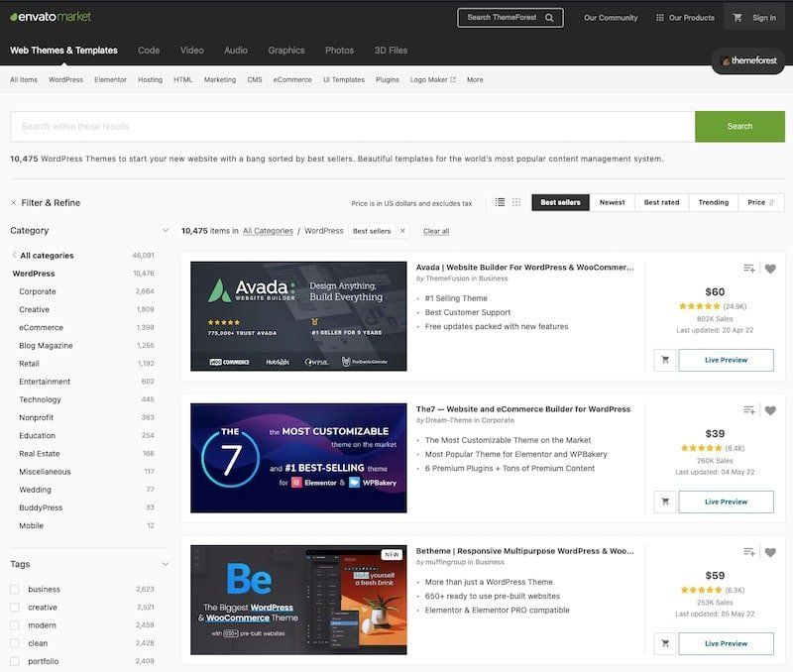Click the Our Products grid icon

[659, 18]
